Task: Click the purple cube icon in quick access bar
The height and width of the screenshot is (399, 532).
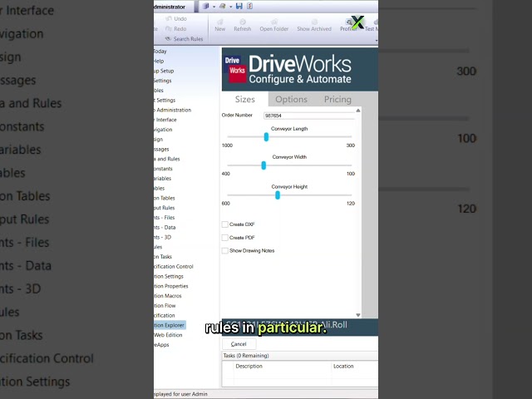Action: click(x=206, y=6)
